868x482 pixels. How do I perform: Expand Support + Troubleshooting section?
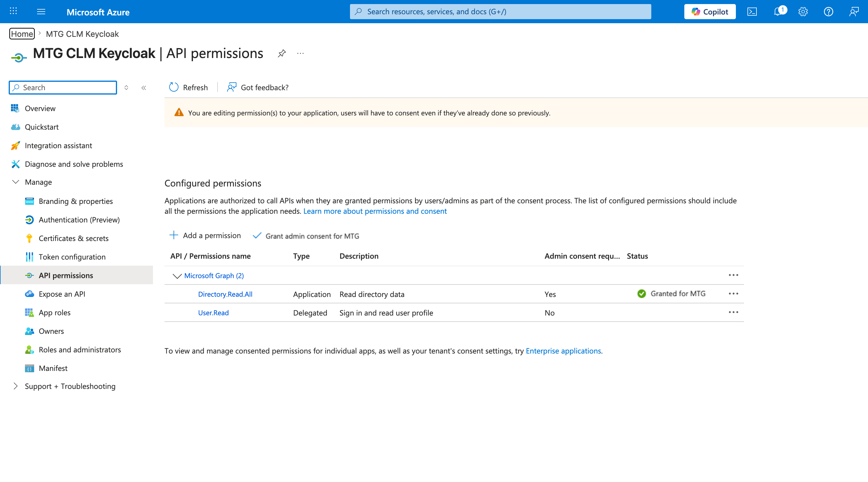pos(16,386)
